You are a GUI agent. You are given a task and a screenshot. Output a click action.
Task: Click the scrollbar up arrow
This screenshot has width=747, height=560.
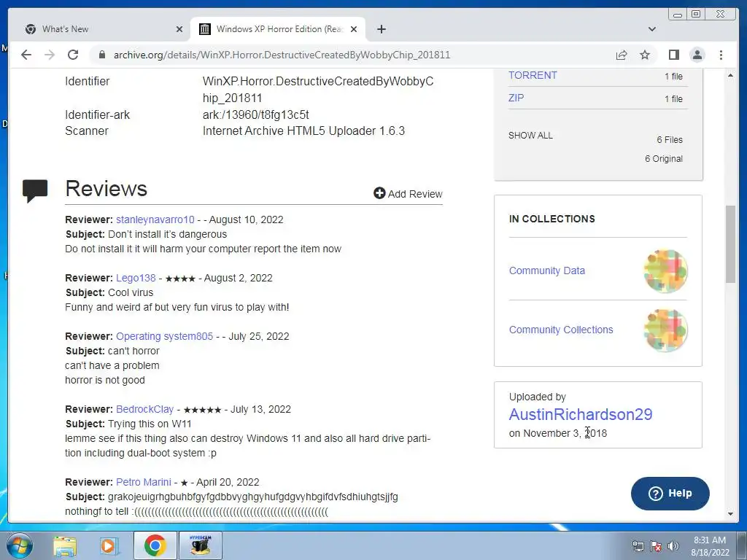[x=730, y=76]
